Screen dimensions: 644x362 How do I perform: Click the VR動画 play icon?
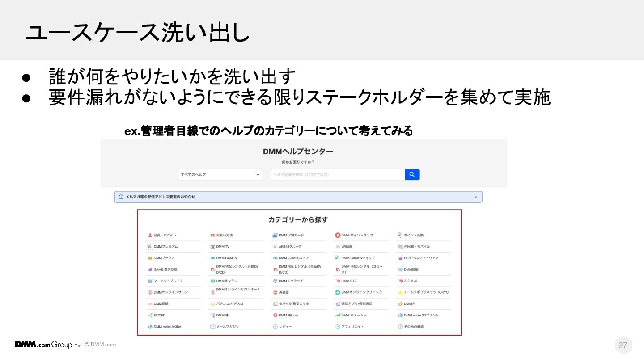click(338, 247)
